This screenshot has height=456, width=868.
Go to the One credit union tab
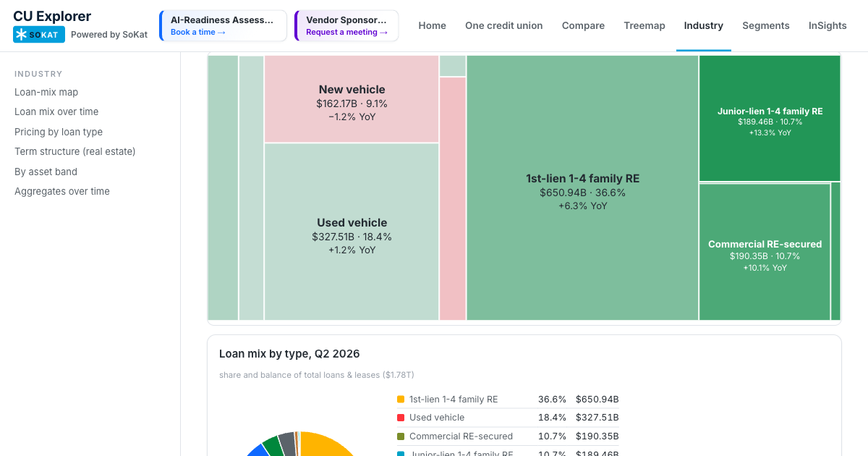point(504,25)
